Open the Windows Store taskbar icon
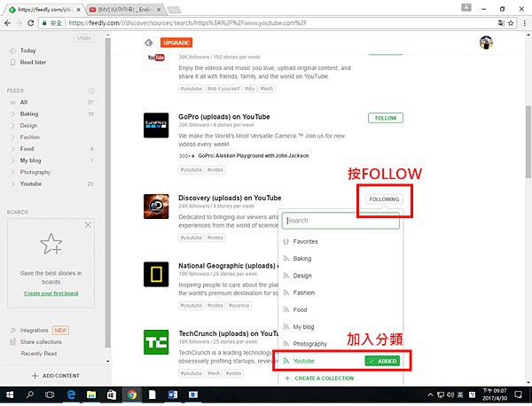The image size is (532, 406). (112, 394)
